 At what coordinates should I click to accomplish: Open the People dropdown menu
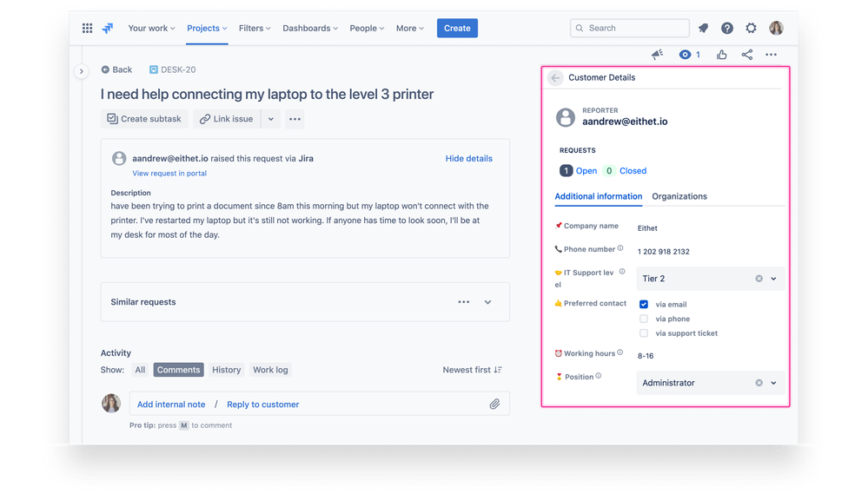point(367,28)
